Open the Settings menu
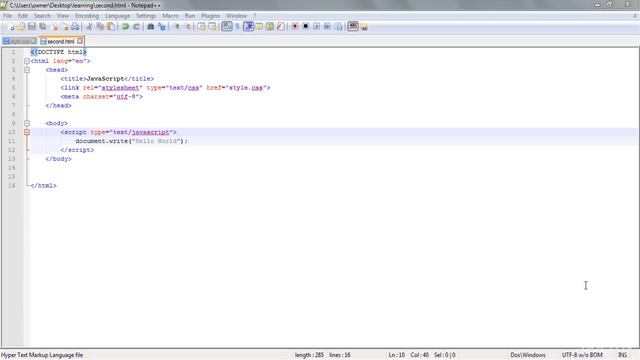The image size is (640, 360). 146,16
